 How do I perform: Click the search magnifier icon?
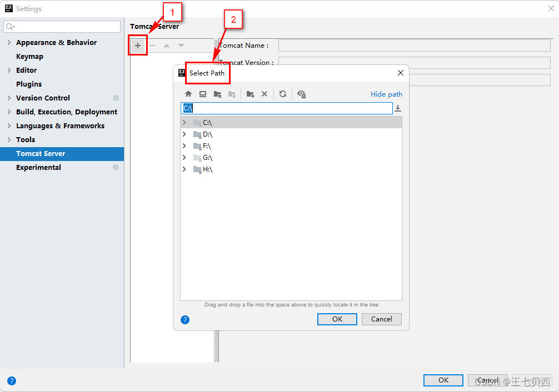coord(10,26)
